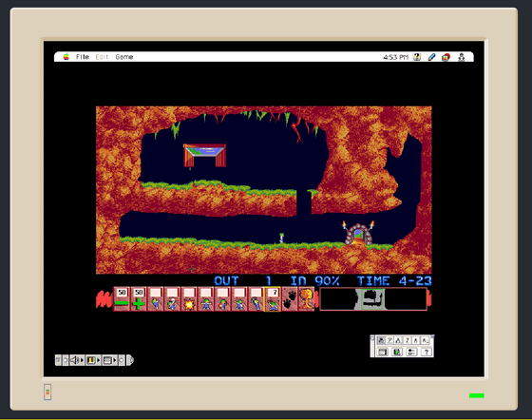Select the Climber skill

coord(156,299)
